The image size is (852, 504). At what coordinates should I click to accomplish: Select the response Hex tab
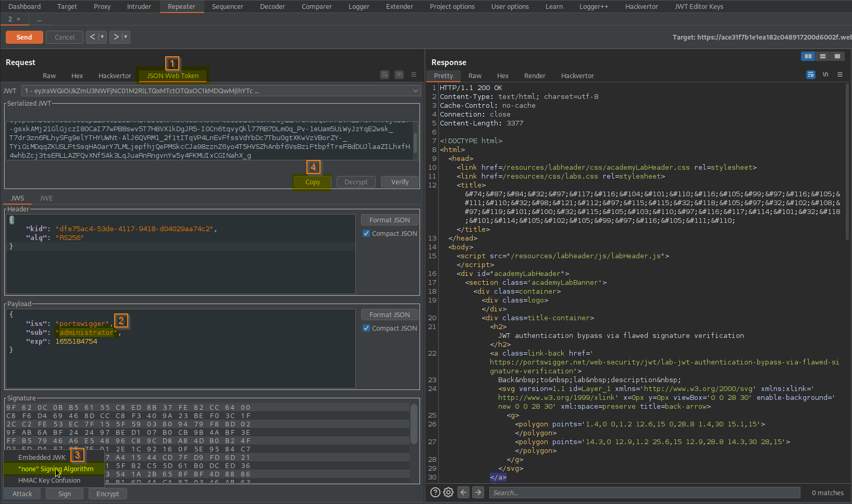tap(503, 75)
